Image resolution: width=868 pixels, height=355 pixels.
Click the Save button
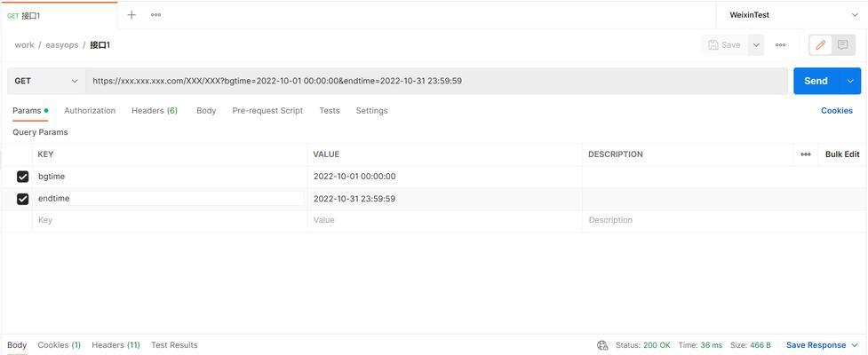point(725,44)
